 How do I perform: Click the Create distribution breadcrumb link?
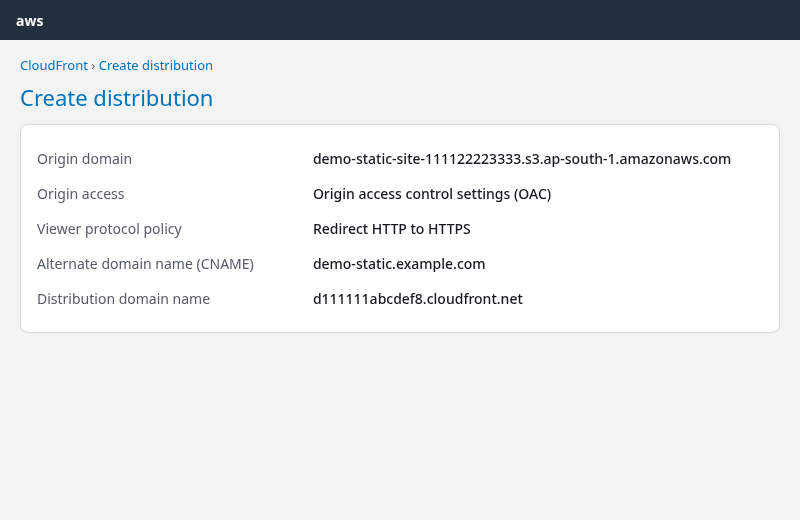tap(156, 65)
